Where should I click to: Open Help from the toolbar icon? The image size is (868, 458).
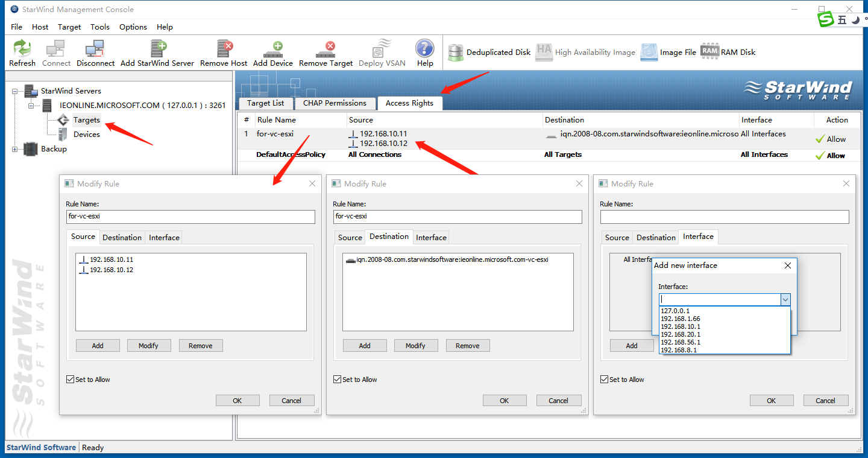(425, 48)
